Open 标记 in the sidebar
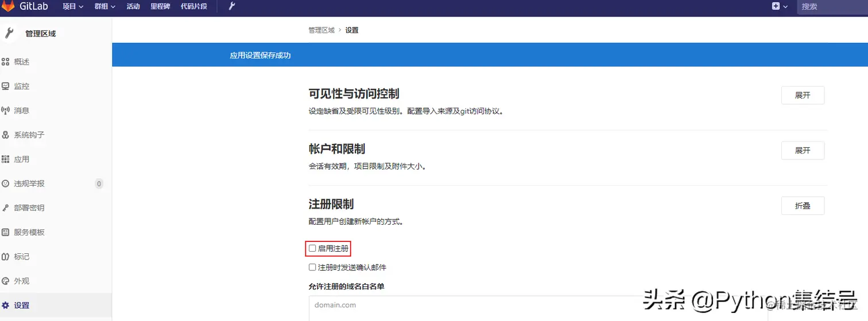This screenshot has height=321, width=868. 22,257
